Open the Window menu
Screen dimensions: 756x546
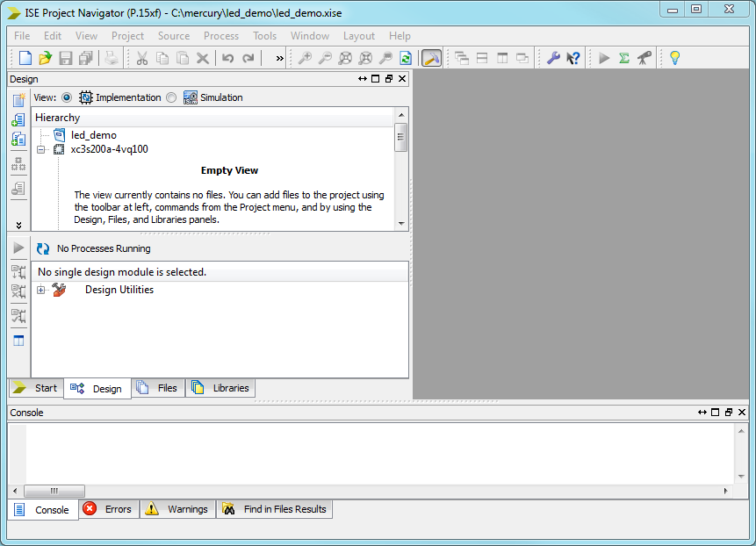310,36
